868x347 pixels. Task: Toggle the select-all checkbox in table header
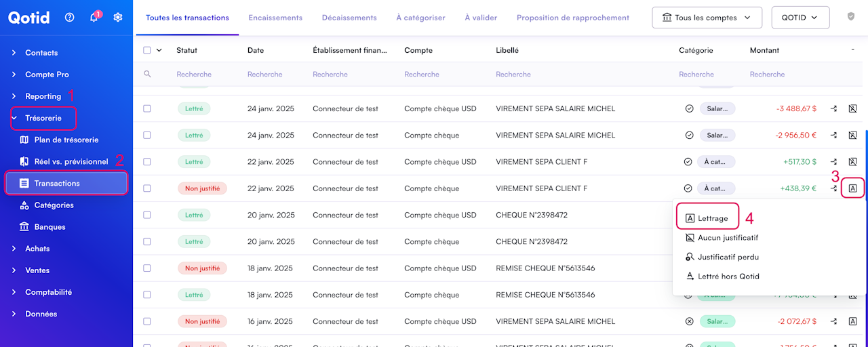coord(147,50)
